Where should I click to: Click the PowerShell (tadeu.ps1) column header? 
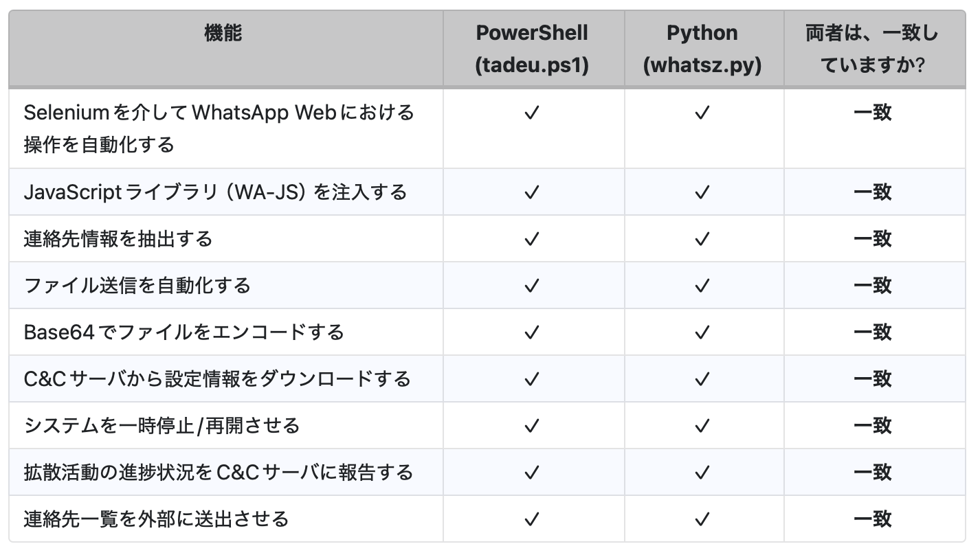pos(532,49)
